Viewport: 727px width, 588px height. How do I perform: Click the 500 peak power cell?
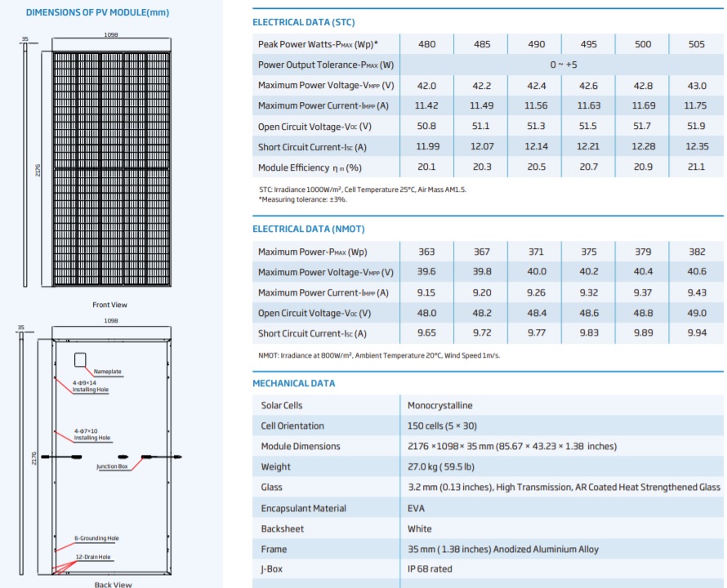[643, 44]
